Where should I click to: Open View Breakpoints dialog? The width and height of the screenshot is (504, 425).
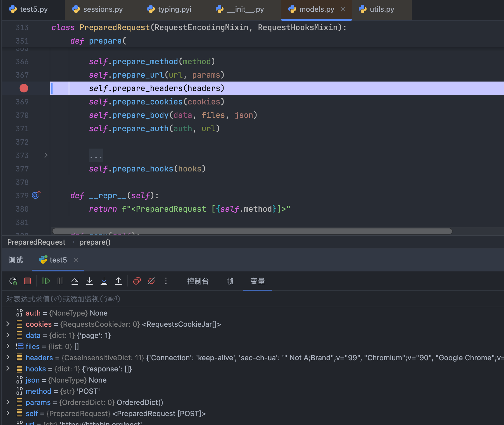tap(137, 281)
